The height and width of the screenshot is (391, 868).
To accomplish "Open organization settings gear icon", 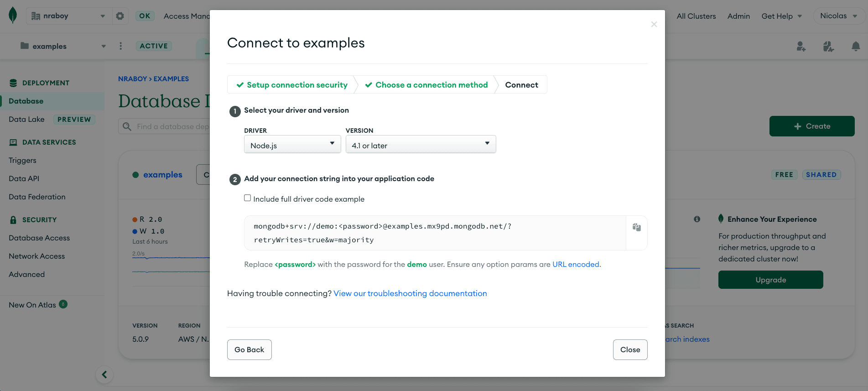I will pyautogui.click(x=120, y=16).
